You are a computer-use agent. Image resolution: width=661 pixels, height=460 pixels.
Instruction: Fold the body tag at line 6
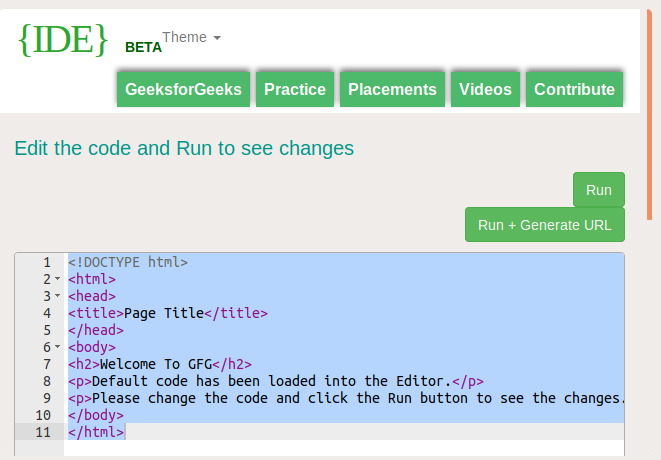pyautogui.click(x=57, y=348)
